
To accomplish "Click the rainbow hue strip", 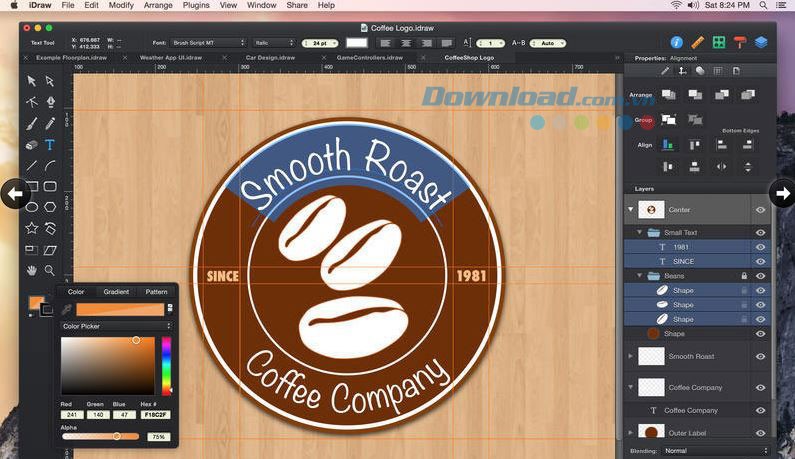I will (x=166, y=366).
